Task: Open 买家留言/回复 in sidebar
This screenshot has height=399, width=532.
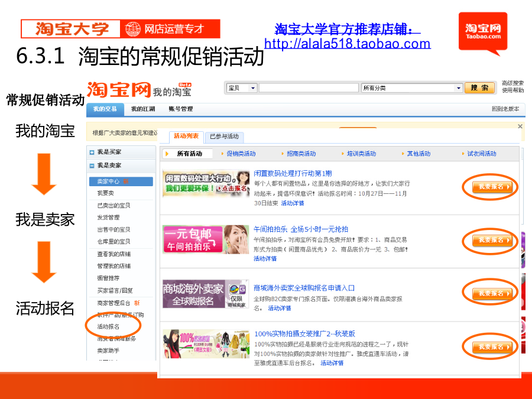Action: point(115,290)
